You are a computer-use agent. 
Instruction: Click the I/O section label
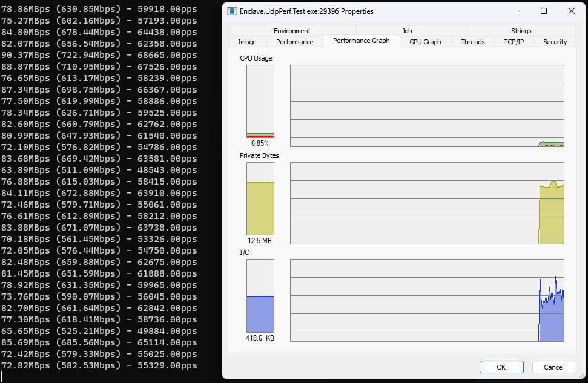[245, 252]
